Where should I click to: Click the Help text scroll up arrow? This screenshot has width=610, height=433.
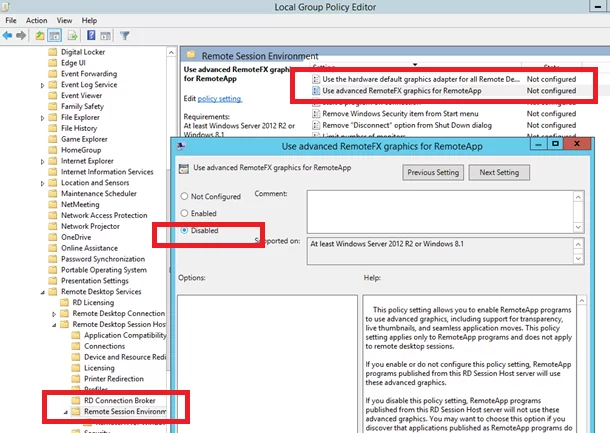coord(582,300)
